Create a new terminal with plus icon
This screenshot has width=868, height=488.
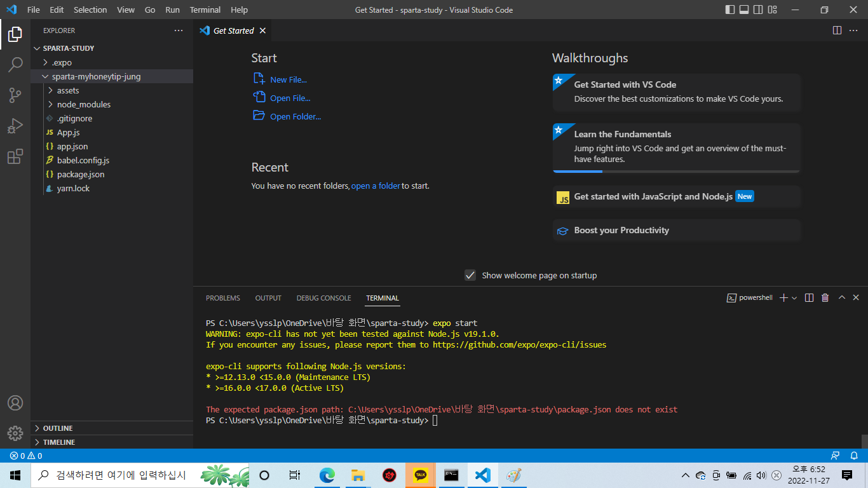pos(783,297)
